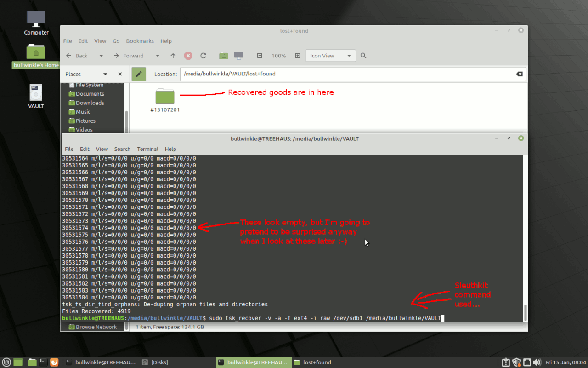The height and width of the screenshot is (368, 588).
Task: Open bullwinkle's Home desktop icon
Action: (x=36, y=56)
